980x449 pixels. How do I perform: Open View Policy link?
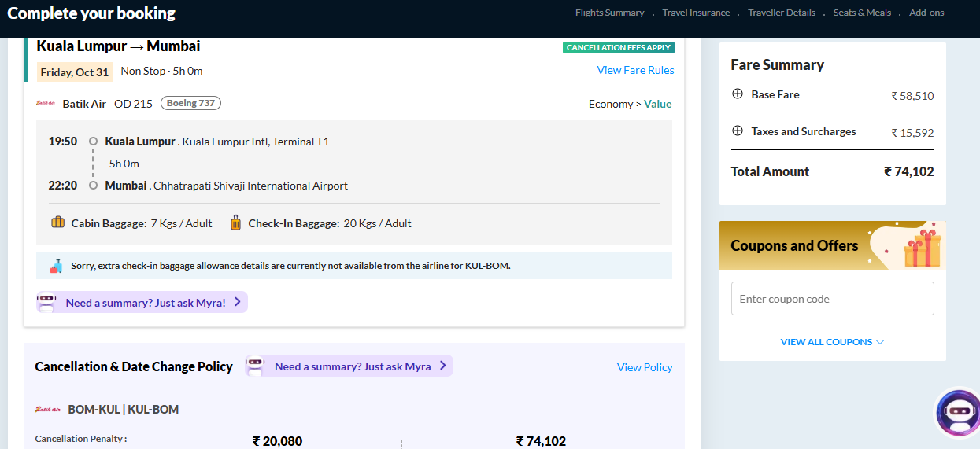[645, 367]
